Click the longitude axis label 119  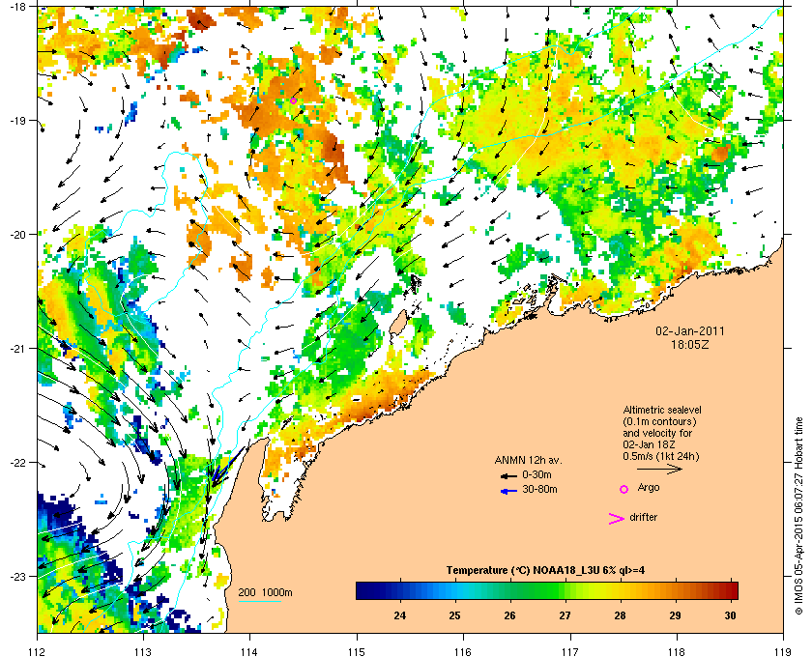[783, 652]
